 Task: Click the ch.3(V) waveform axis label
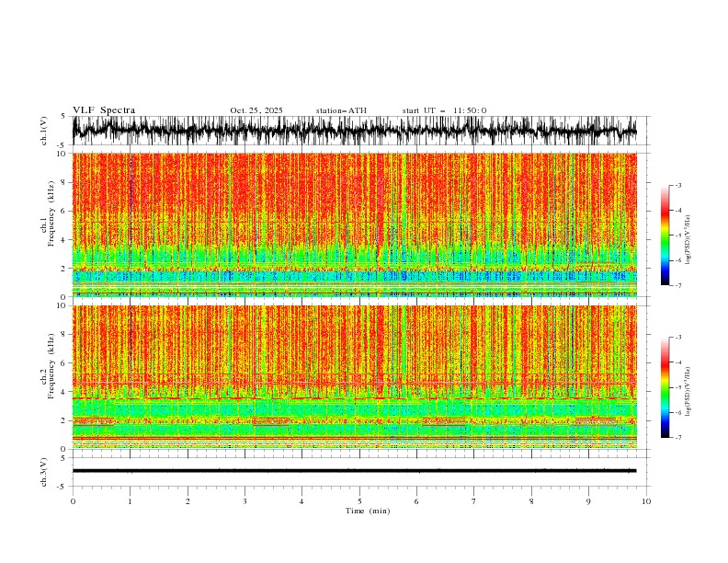[44, 472]
